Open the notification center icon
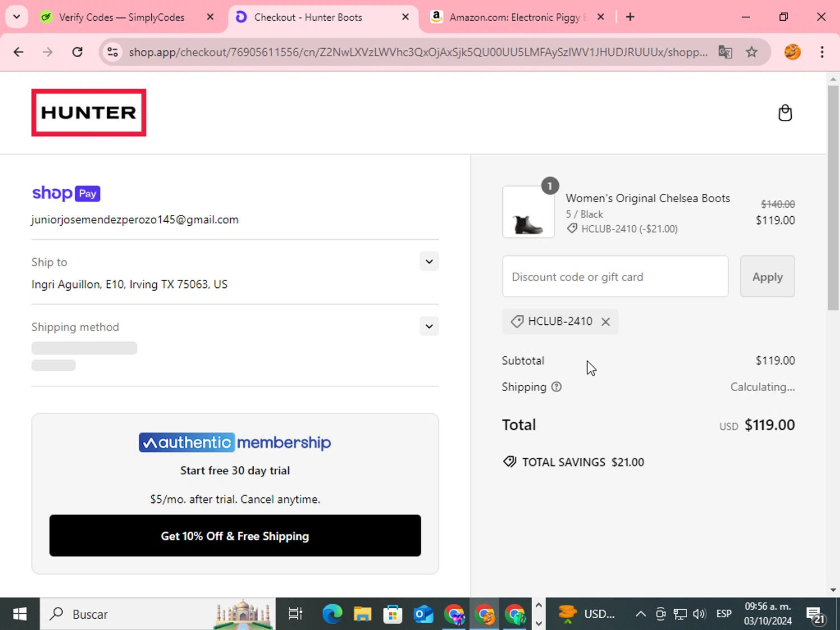 pos(815,615)
